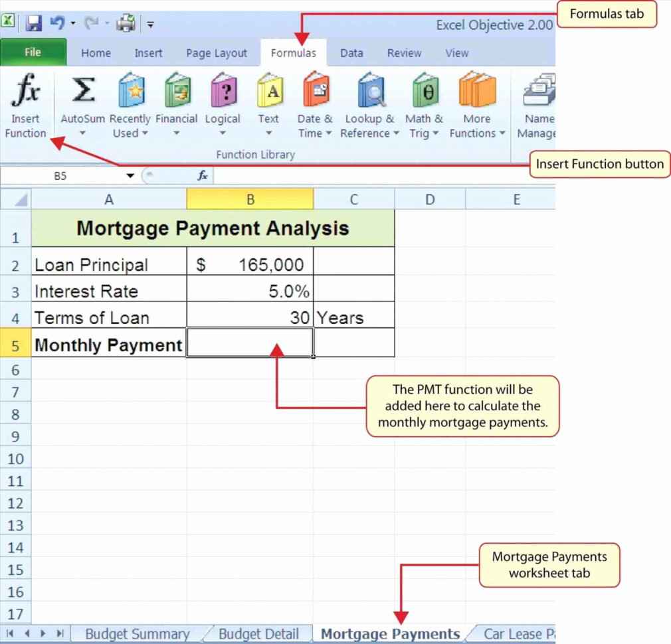
Task: Click the Quick Print printer icon
Action: (x=126, y=23)
